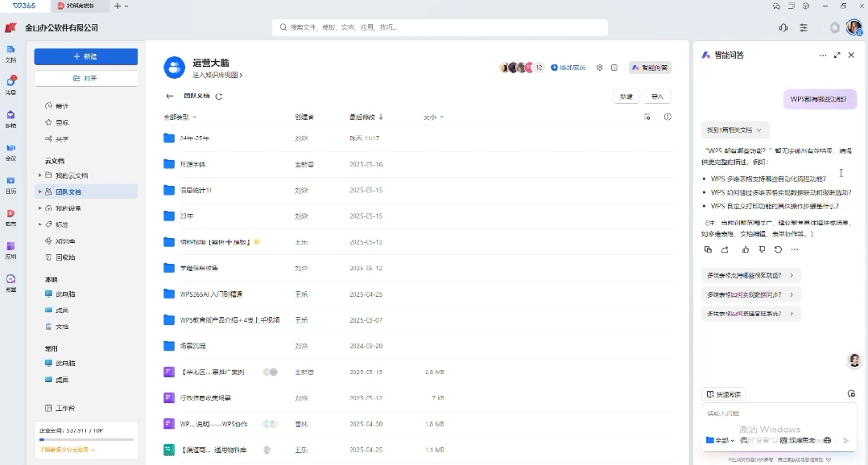Expand 我的设备 tree node
868x465 pixels.
[40, 208]
